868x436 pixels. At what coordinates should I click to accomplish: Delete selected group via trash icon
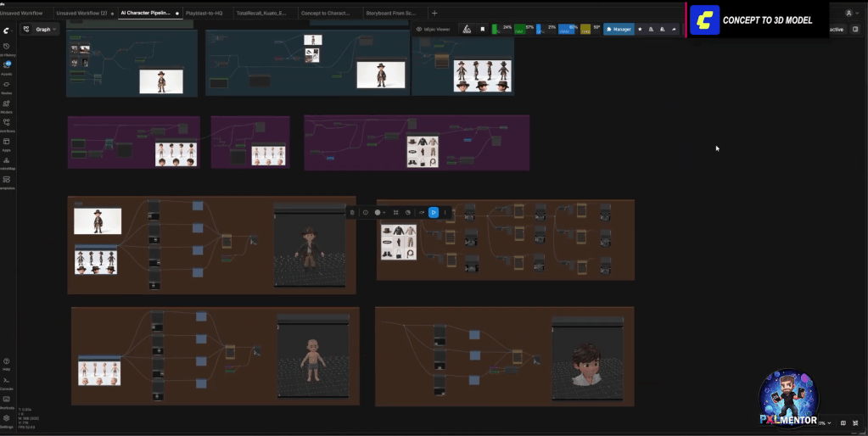coord(352,212)
